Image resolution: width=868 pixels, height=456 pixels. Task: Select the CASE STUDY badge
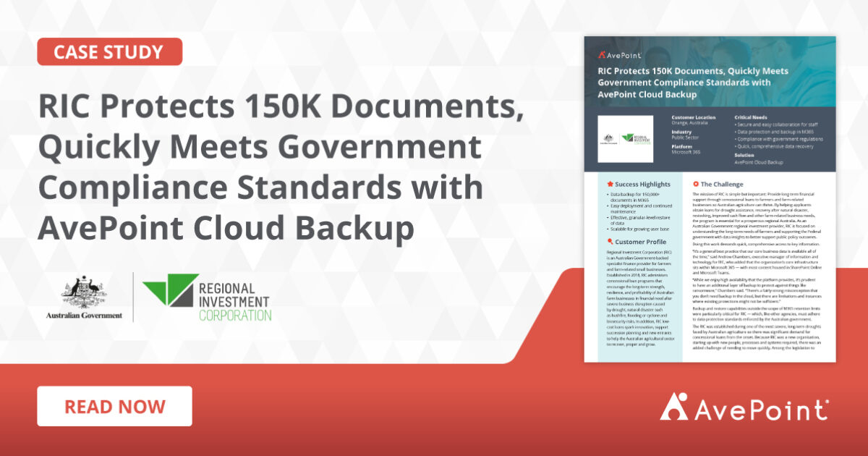pyautogui.click(x=109, y=51)
